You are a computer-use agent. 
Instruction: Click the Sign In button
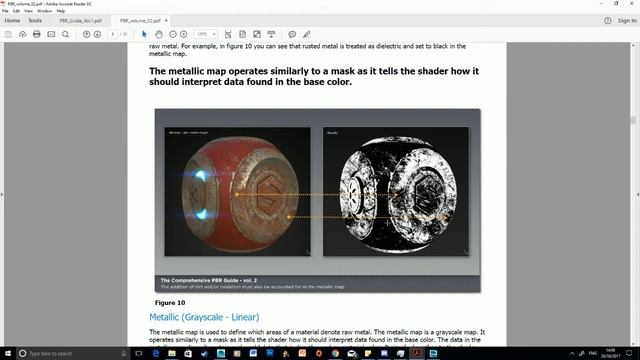[627, 20]
